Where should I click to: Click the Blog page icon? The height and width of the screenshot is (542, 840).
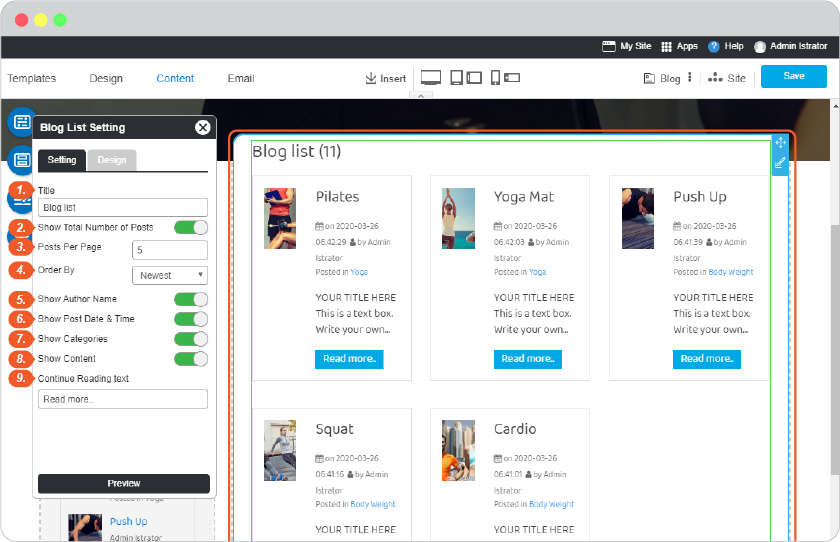pyautogui.click(x=649, y=78)
